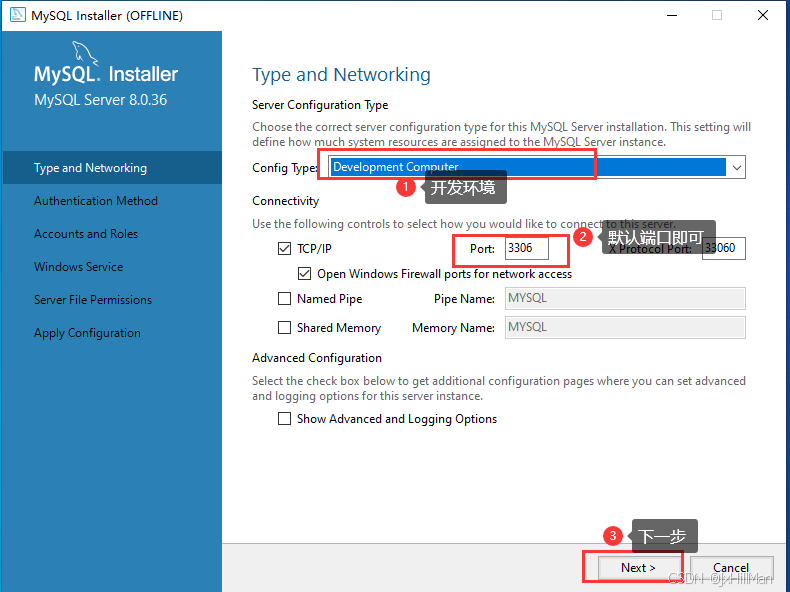Image resolution: width=790 pixels, height=592 pixels.
Task: Toggle Open Windows Firewall ports checkbox
Action: 304,274
